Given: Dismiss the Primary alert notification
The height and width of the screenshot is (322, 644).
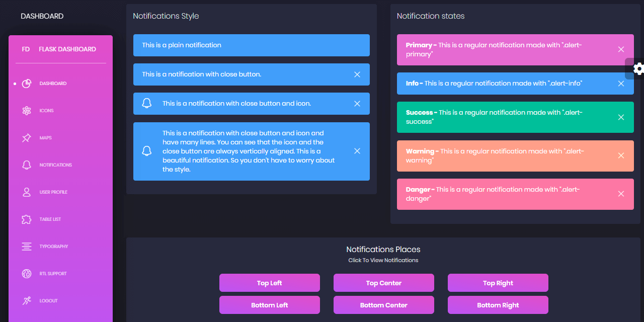Looking at the screenshot, I should [621, 49].
